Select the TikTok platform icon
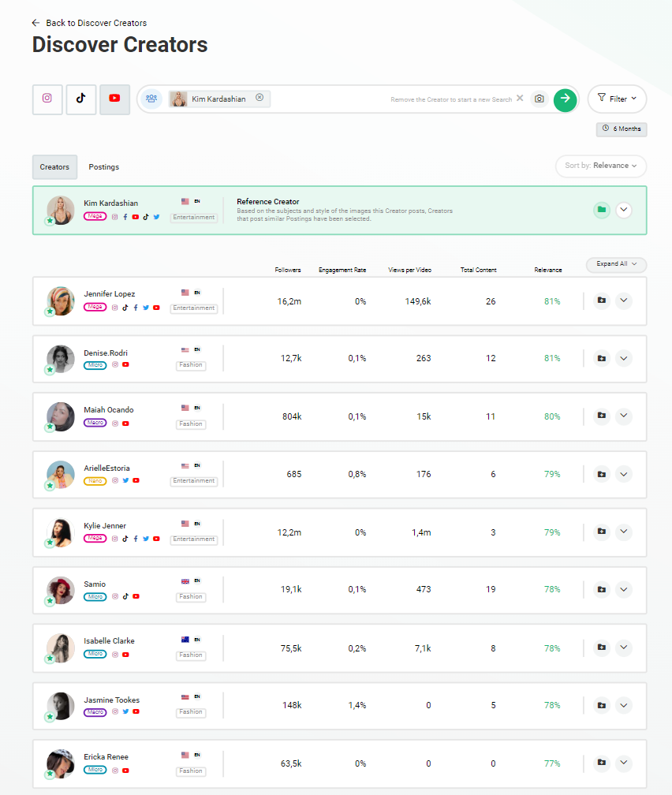 (x=81, y=99)
